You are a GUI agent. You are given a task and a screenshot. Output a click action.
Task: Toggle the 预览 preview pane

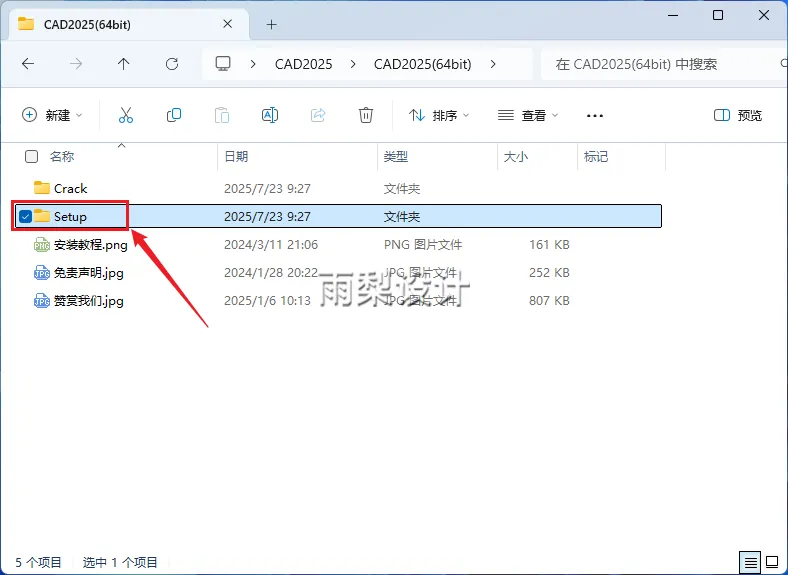click(x=738, y=115)
